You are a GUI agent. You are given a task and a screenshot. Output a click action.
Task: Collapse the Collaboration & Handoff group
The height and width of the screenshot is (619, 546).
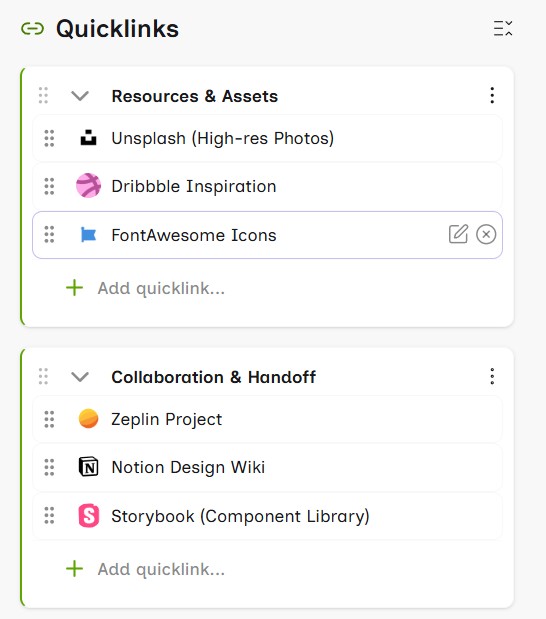80,377
